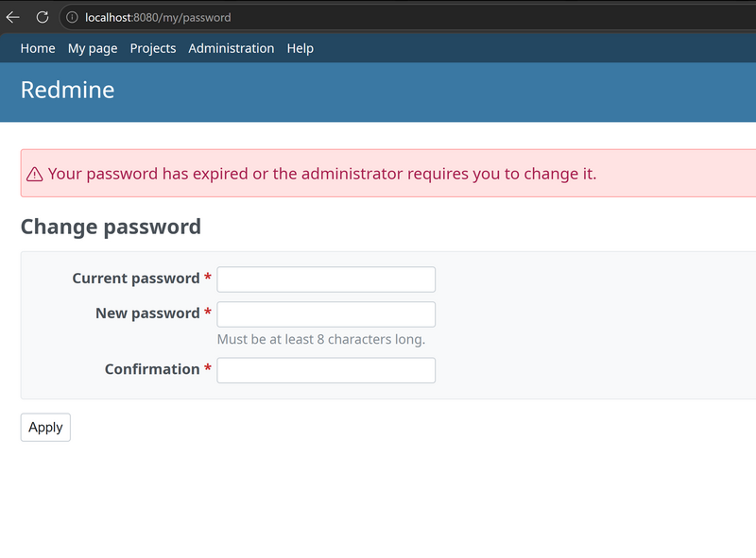Click the New password label
The height and width of the screenshot is (558, 756).
(x=147, y=313)
